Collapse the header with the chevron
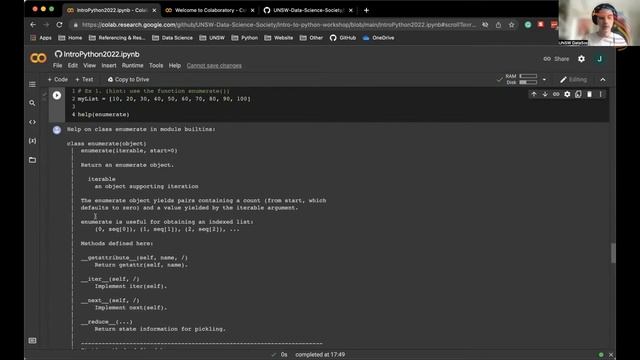 pyautogui.click(x=603, y=80)
